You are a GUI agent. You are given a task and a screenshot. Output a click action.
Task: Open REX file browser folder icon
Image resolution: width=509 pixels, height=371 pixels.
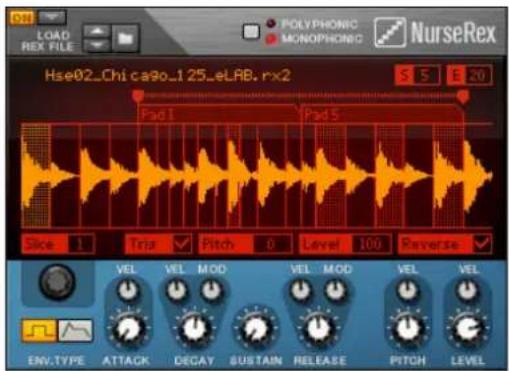click(125, 38)
